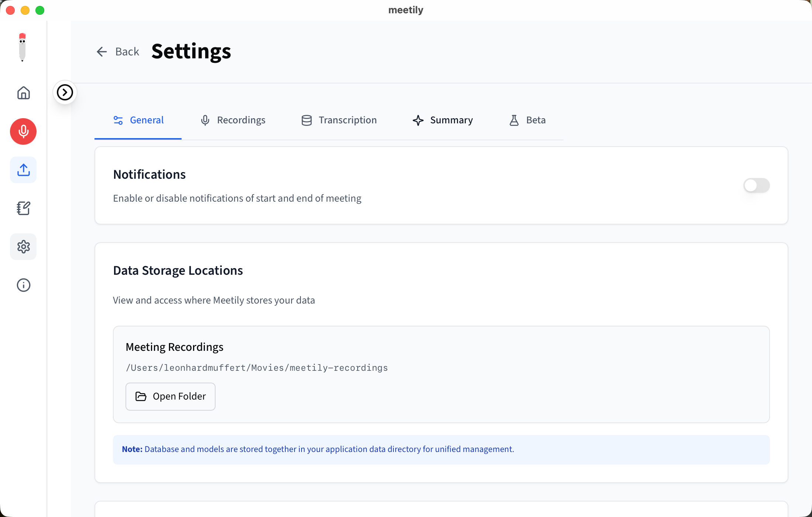Toggle the Notifications switch
Image resolution: width=812 pixels, height=517 pixels.
tap(757, 185)
